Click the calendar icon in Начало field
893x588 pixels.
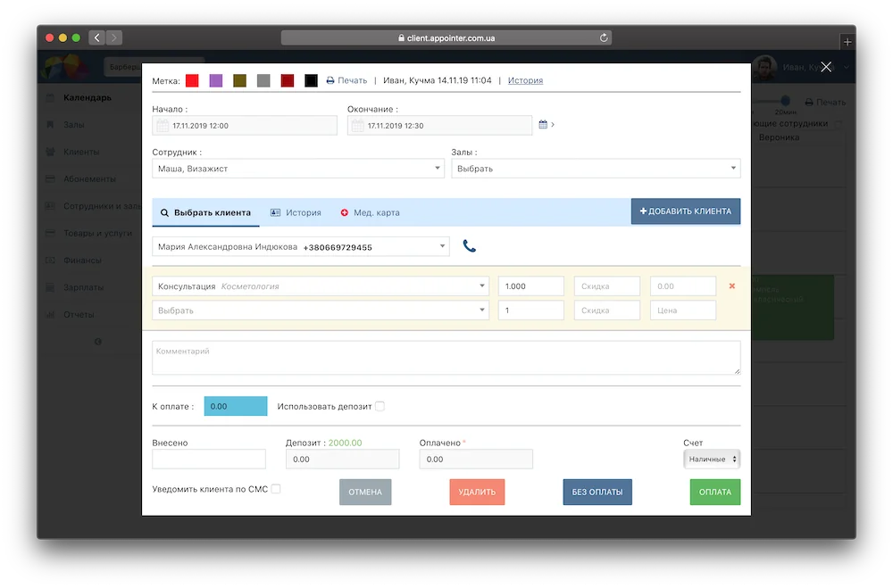point(163,125)
